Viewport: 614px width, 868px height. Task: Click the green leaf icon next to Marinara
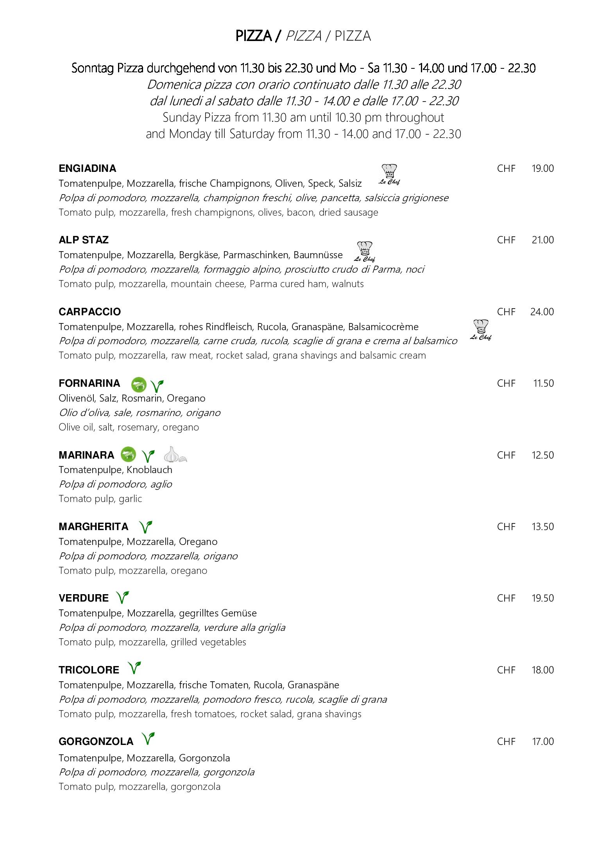[x=148, y=456]
